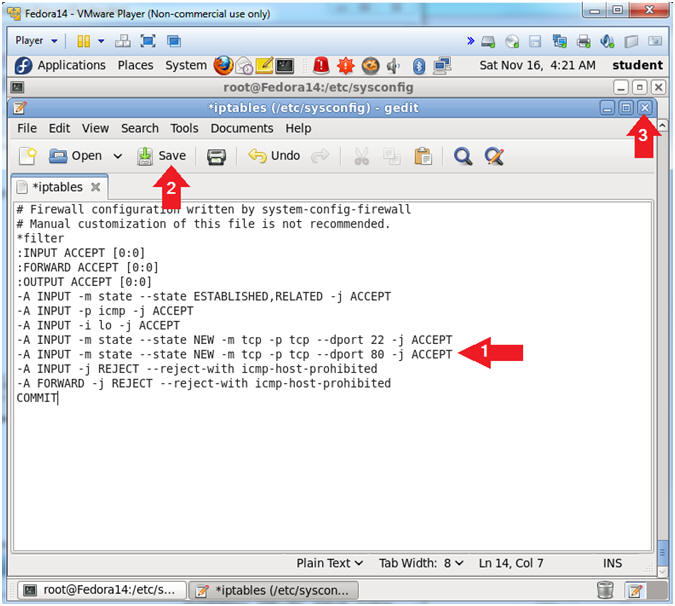Open the Places menu

136,65
